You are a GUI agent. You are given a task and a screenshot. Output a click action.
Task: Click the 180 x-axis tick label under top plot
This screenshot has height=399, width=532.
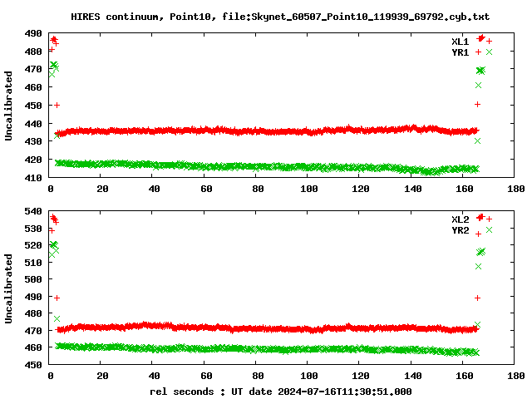point(516,189)
